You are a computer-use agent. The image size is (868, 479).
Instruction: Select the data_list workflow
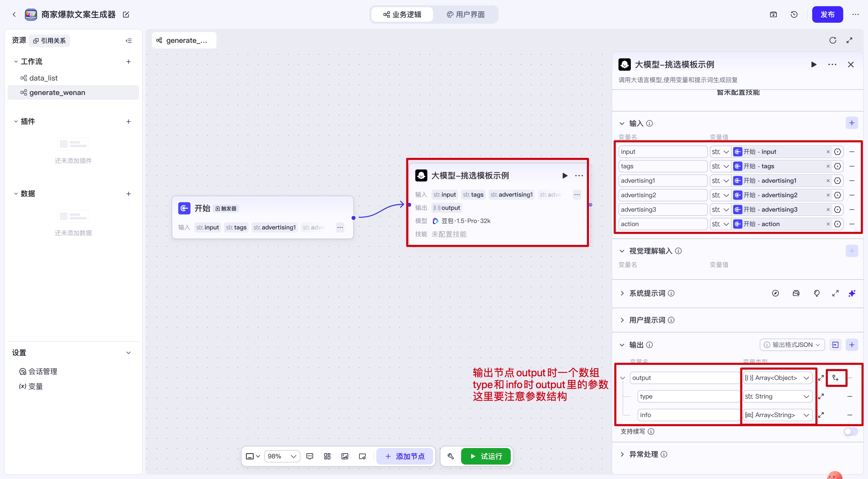click(x=43, y=78)
